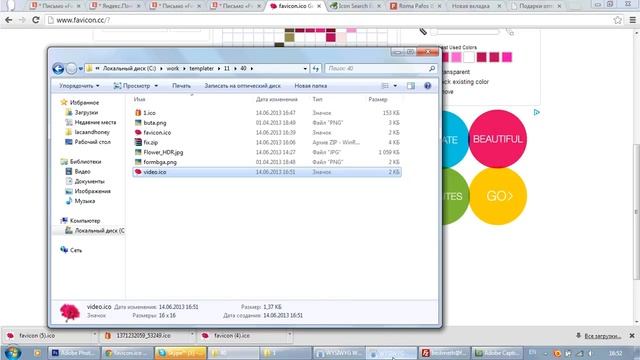Create a folder with Новая папка
The width and height of the screenshot is (640, 360).
pos(311,86)
